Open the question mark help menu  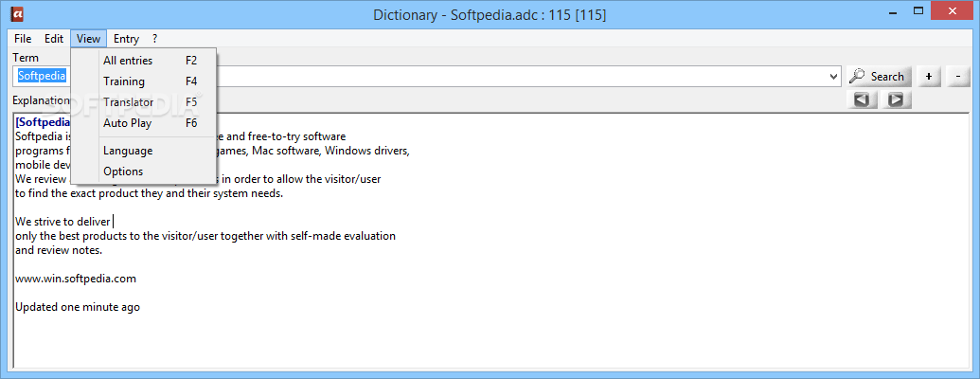[155, 39]
